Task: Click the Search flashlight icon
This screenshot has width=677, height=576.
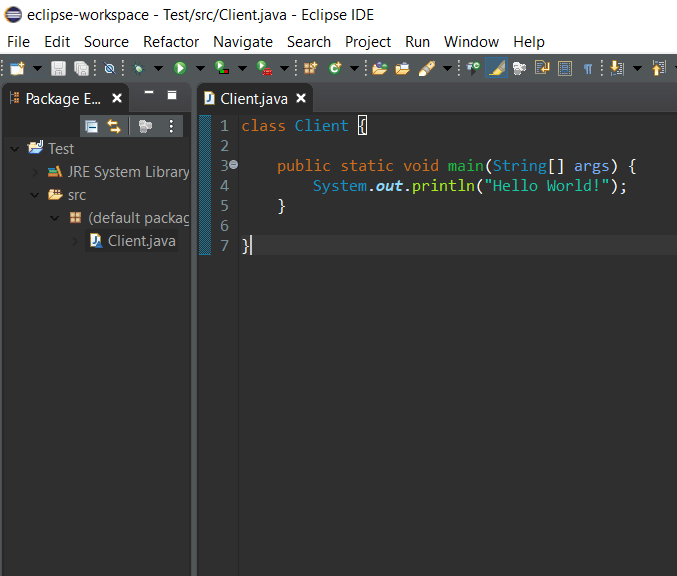Action: click(x=427, y=68)
